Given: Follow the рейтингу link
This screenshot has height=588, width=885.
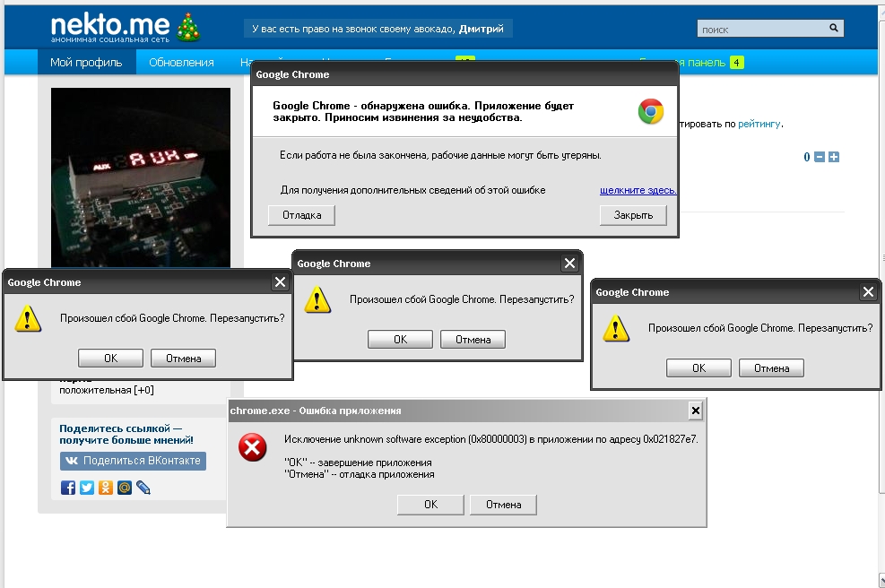Looking at the screenshot, I should pyautogui.click(x=759, y=124).
